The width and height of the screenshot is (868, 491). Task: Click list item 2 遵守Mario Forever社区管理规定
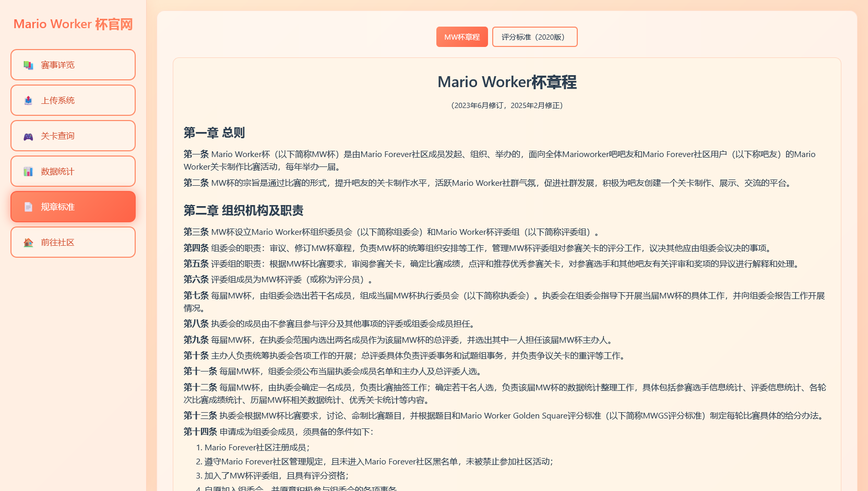tap(378, 461)
